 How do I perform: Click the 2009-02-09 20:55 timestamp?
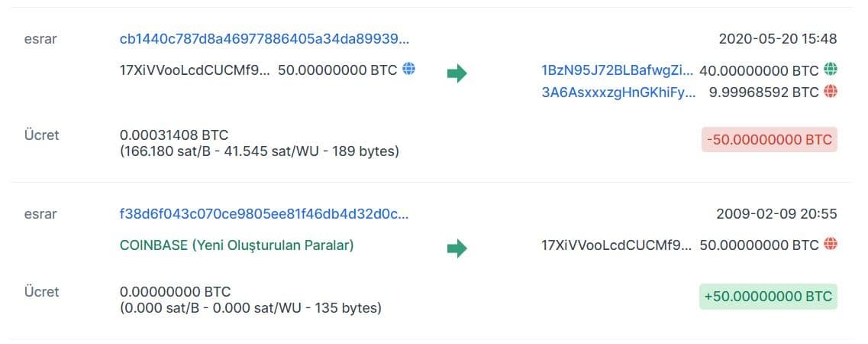click(776, 214)
